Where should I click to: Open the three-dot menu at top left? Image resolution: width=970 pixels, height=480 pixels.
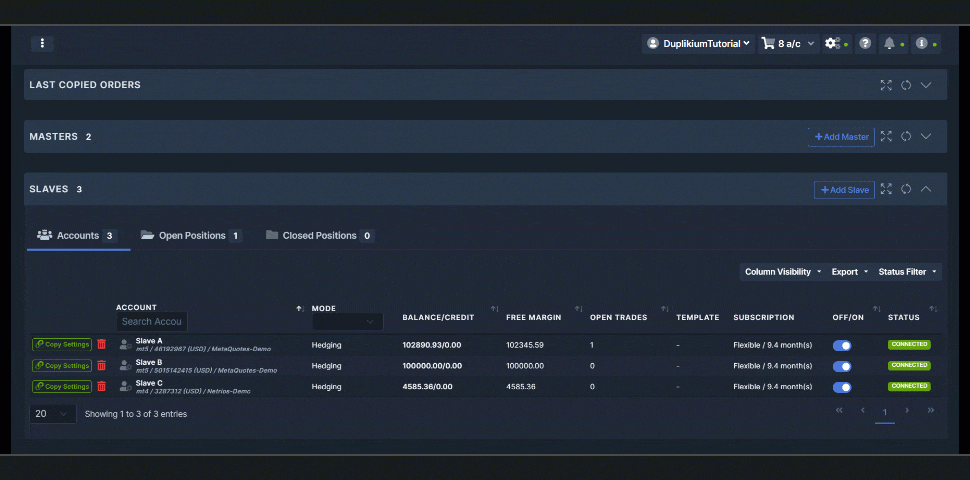click(42, 43)
